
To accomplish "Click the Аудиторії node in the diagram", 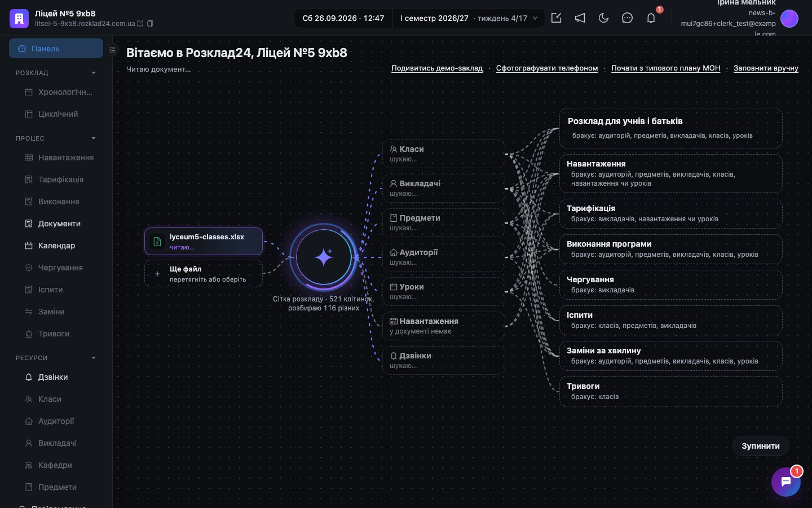I will click(443, 257).
